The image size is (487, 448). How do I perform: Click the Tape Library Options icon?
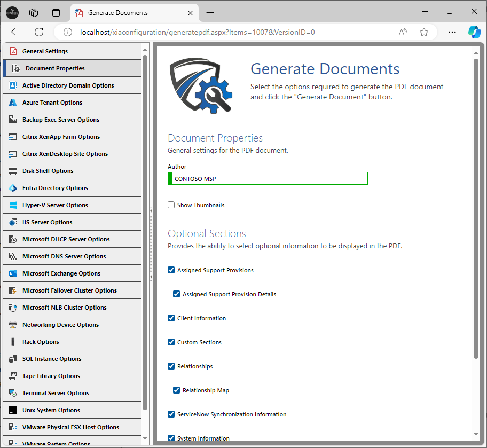pyautogui.click(x=13, y=376)
